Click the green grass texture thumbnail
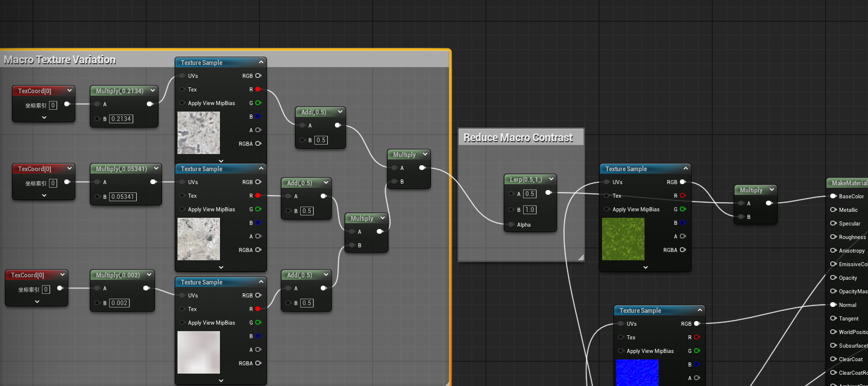868x386 pixels. pyautogui.click(x=623, y=239)
